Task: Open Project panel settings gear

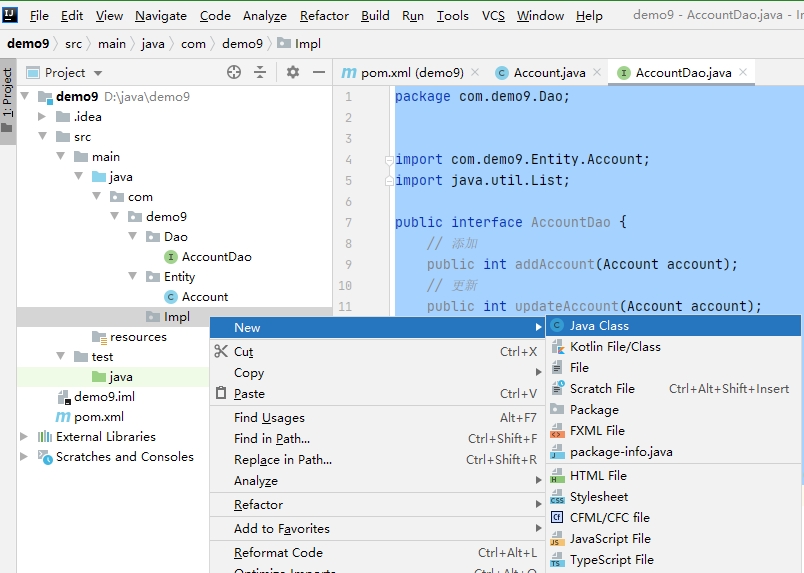Action: 293,72
